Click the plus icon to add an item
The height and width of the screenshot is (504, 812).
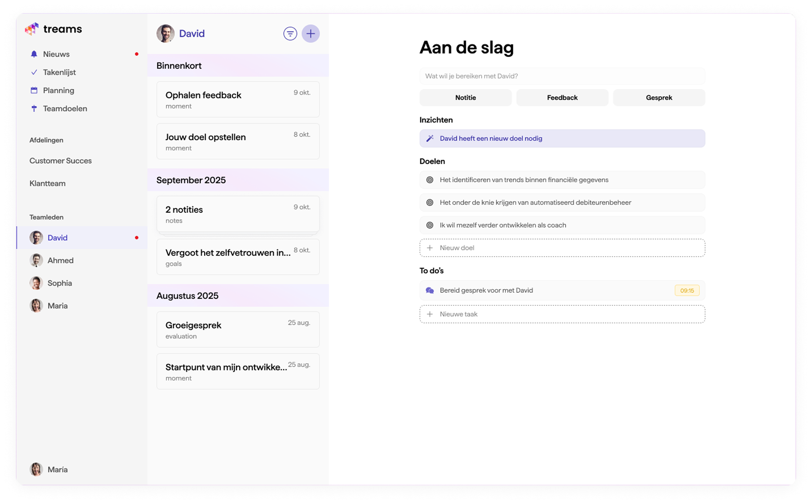[311, 33]
